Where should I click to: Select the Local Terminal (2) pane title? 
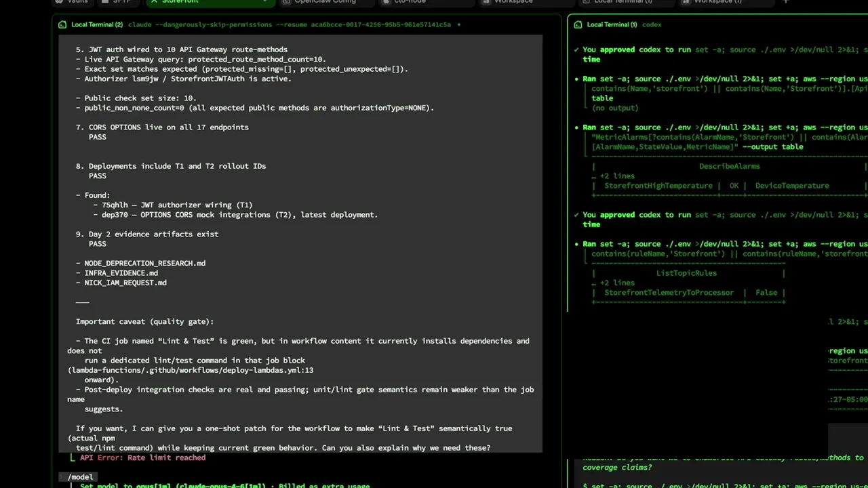click(97, 24)
